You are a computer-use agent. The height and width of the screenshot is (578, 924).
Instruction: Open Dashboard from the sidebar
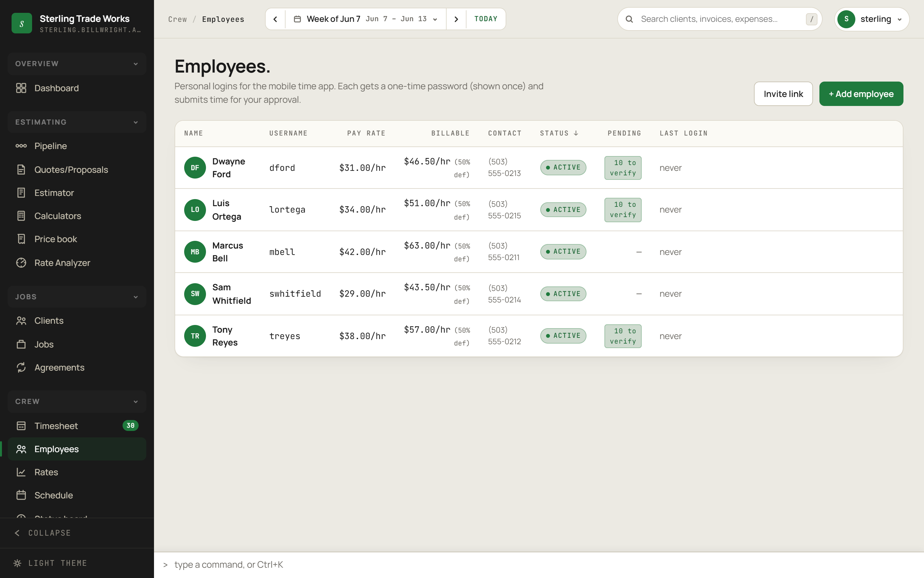pos(77,88)
